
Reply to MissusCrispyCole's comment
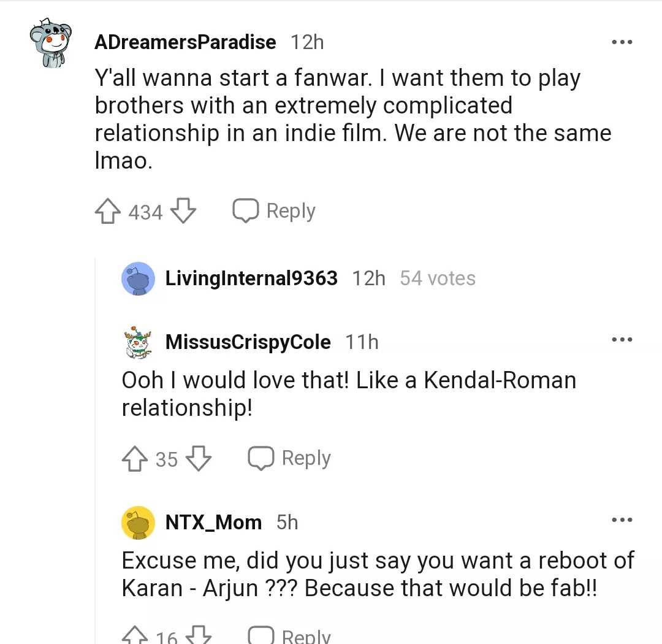[x=289, y=459]
